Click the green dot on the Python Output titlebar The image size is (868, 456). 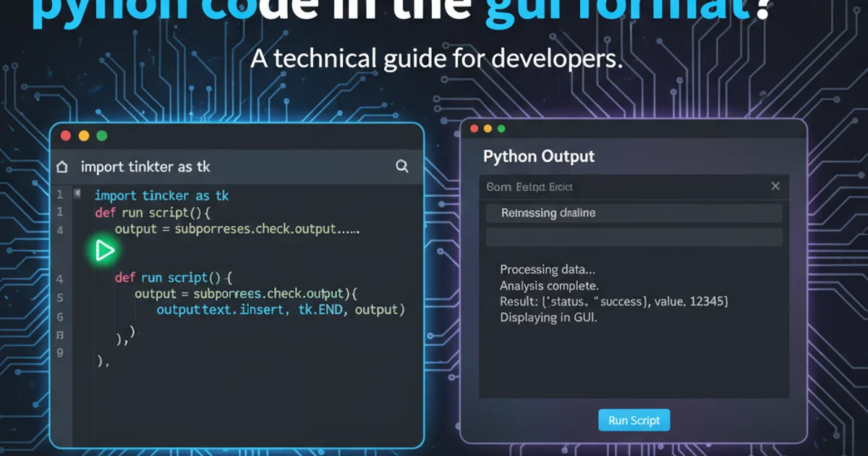click(501, 129)
